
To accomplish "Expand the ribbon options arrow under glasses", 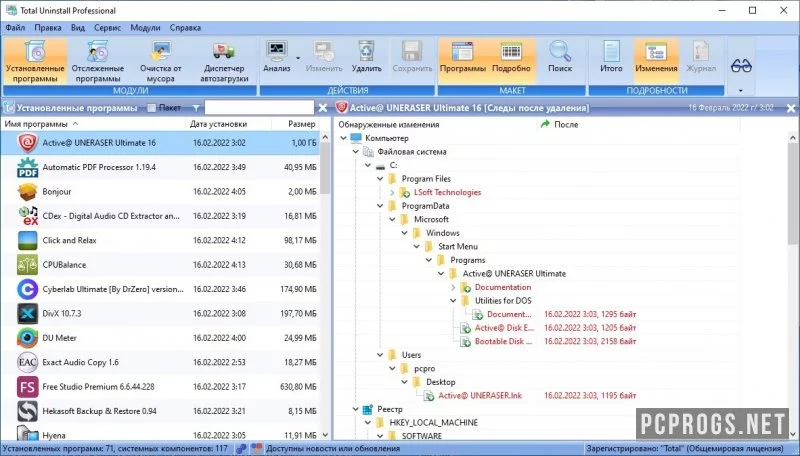I will (x=740, y=91).
